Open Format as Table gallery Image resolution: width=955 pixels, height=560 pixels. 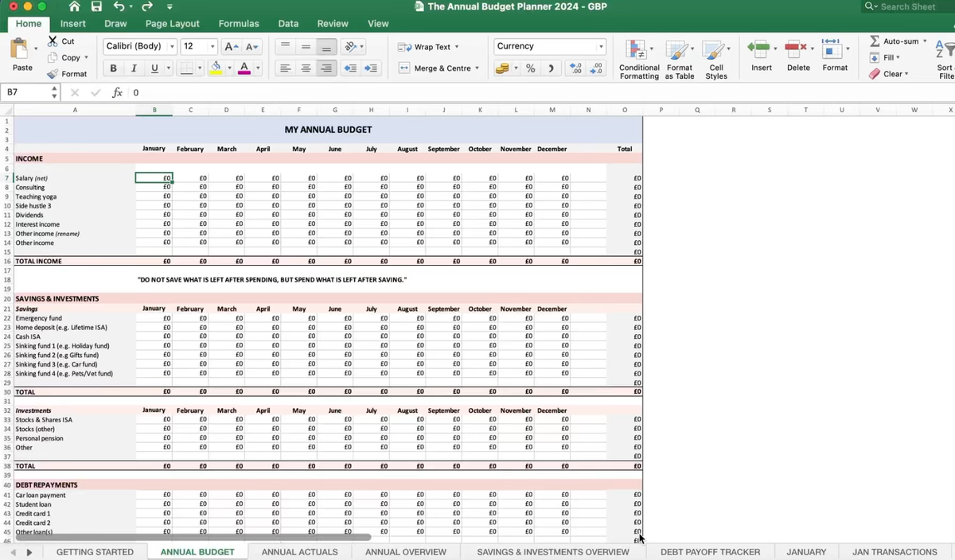[680, 60]
